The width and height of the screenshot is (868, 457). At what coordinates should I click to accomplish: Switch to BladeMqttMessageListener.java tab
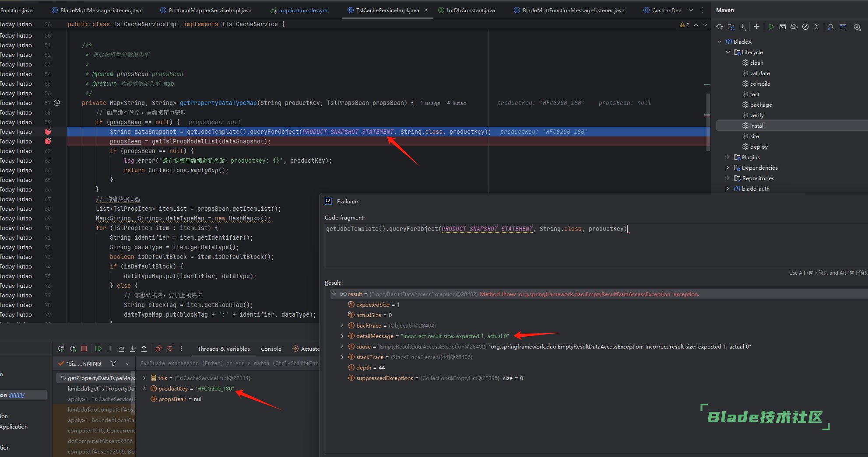click(97, 10)
